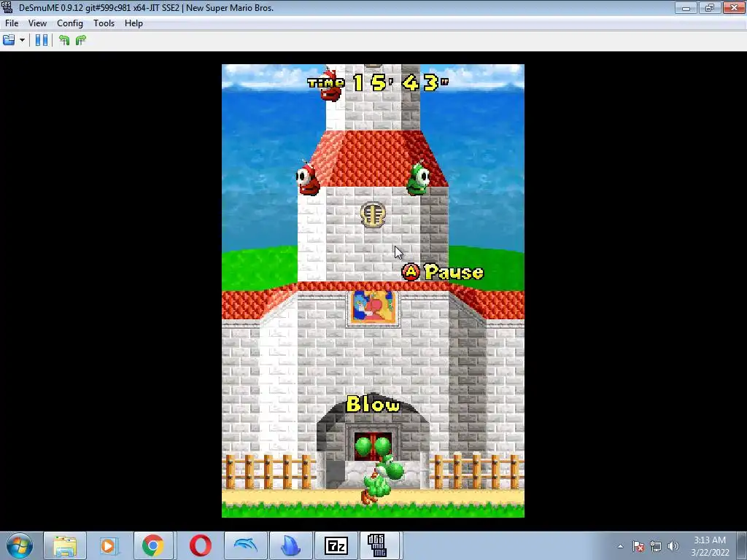Click the A Pause button in the game

(x=443, y=272)
